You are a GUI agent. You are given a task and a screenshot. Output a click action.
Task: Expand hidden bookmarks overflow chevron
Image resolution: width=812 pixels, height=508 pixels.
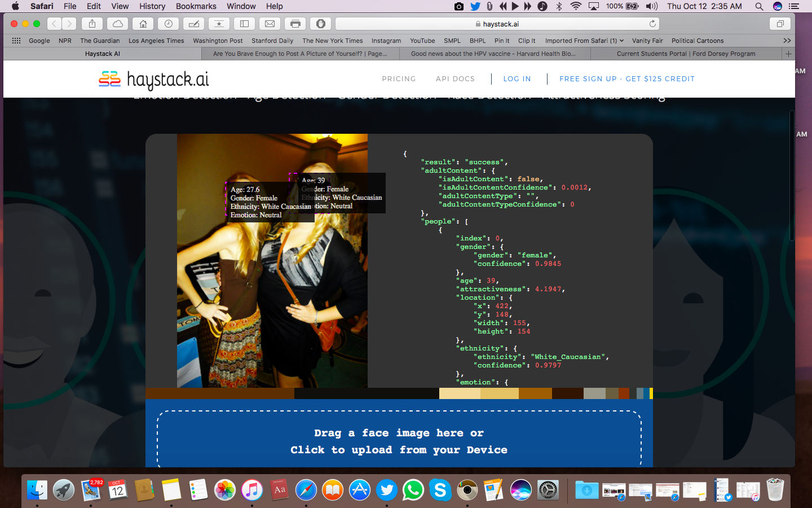coord(787,41)
